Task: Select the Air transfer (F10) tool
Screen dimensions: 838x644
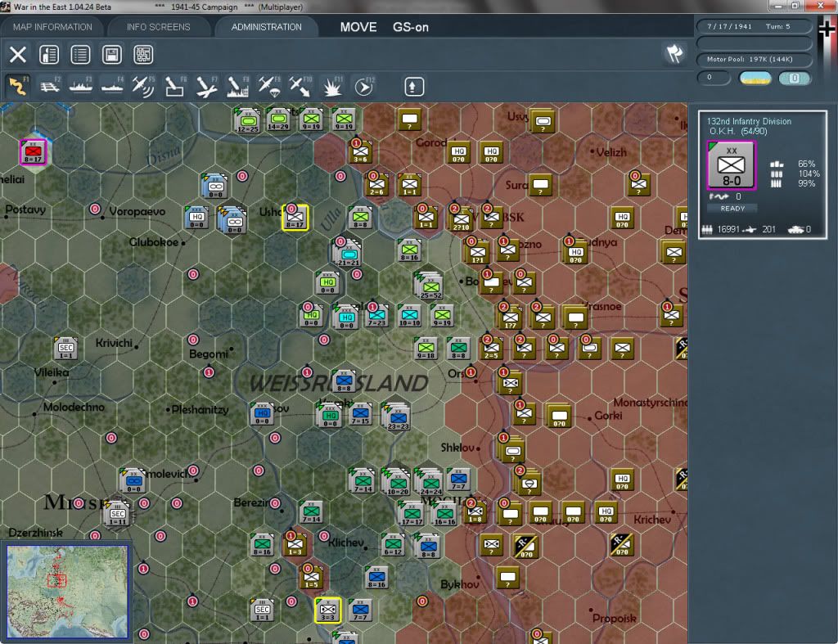Action: (300, 86)
